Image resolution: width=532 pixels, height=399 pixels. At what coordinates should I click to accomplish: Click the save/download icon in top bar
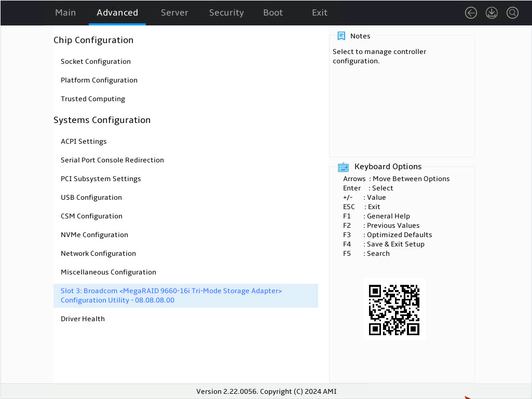pyautogui.click(x=492, y=13)
